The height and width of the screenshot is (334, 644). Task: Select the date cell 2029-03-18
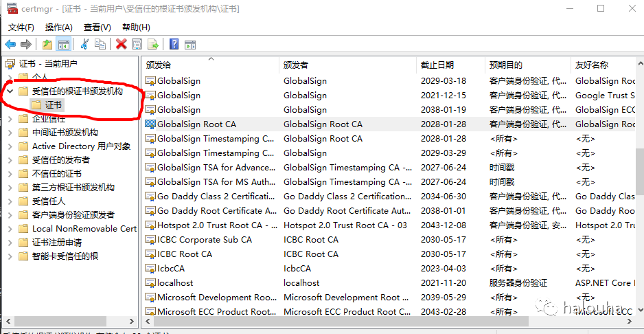click(444, 81)
